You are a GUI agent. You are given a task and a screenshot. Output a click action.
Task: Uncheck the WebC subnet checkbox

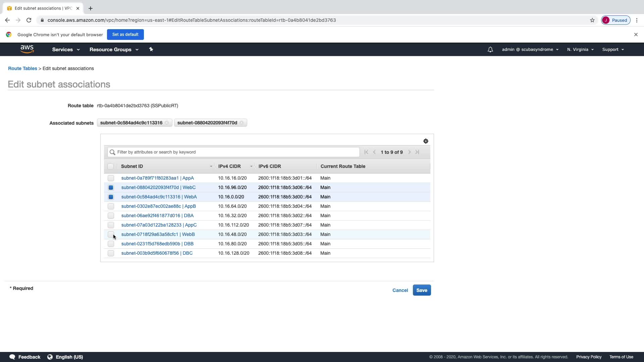[111, 187]
